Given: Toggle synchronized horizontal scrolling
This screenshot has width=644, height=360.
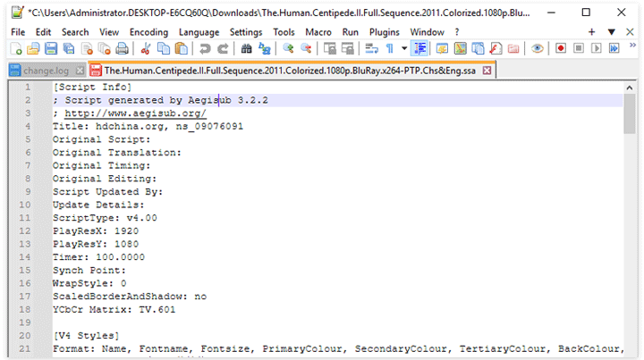Looking at the screenshot, I should pyautogui.click(x=347, y=49).
